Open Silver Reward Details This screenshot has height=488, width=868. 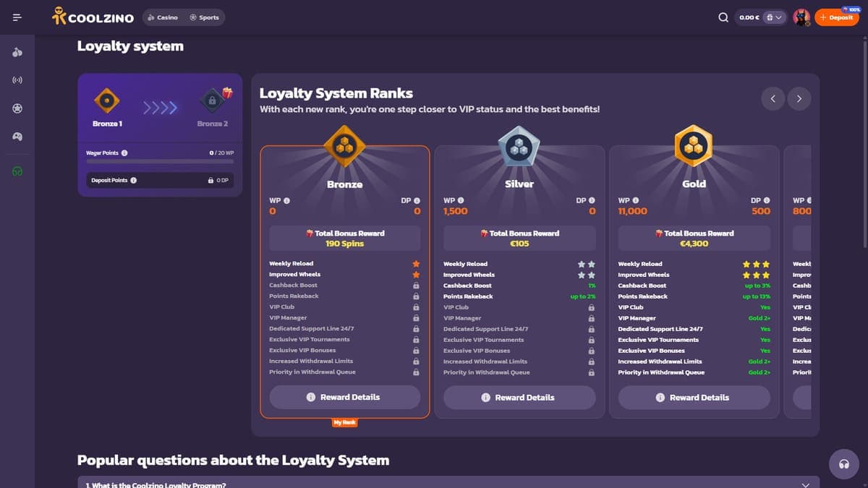click(x=519, y=397)
